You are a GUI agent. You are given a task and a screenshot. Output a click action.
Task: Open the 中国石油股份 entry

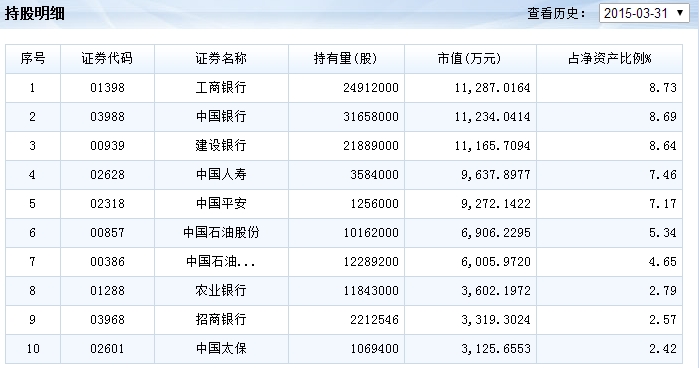[221, 232]
